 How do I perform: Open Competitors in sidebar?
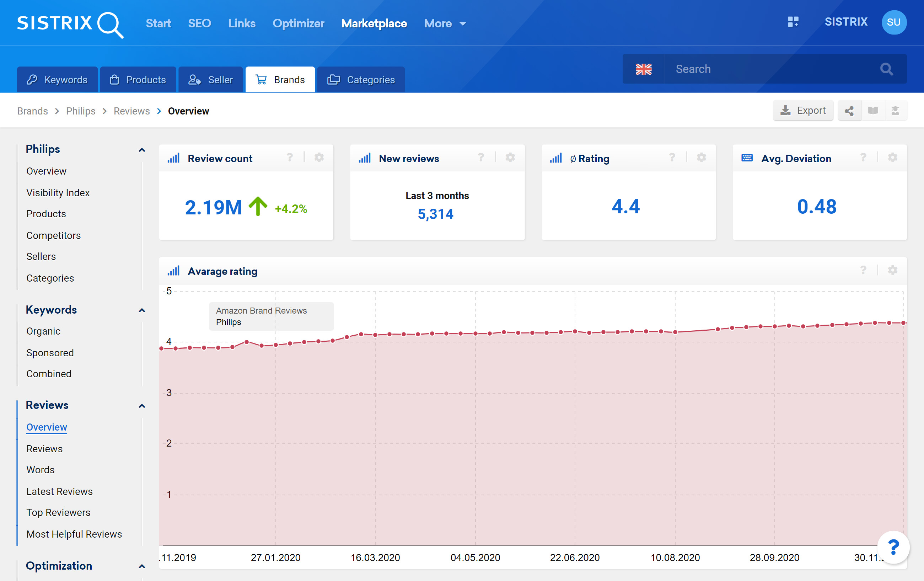tap(53, 235)
